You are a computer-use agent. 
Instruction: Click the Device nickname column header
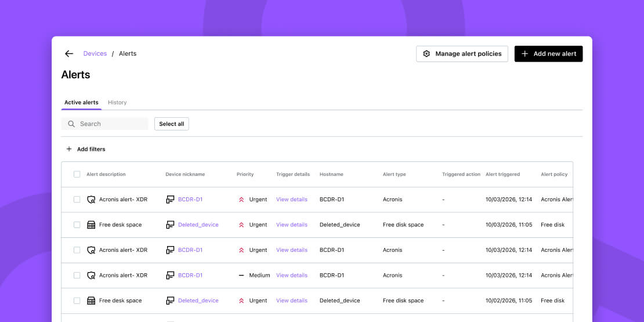click(185, 174)
